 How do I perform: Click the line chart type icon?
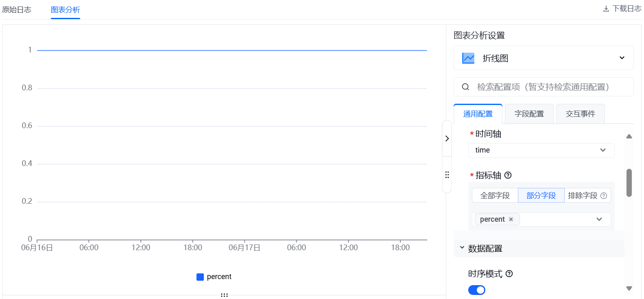[x=468, y=58]
